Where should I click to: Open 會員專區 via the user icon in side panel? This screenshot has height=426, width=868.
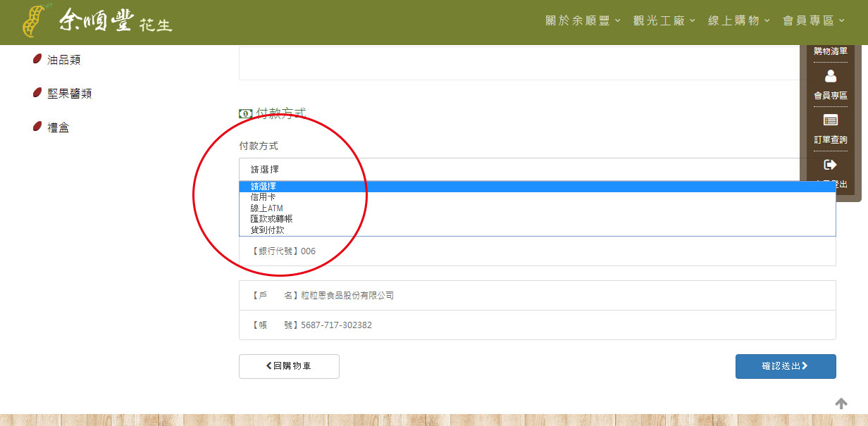pos(830,76)
